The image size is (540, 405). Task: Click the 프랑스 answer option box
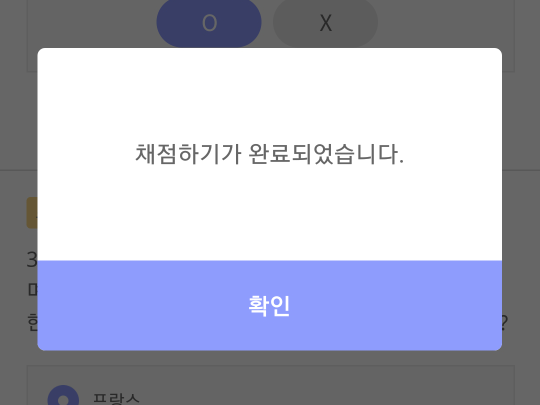tap(271, 385)
